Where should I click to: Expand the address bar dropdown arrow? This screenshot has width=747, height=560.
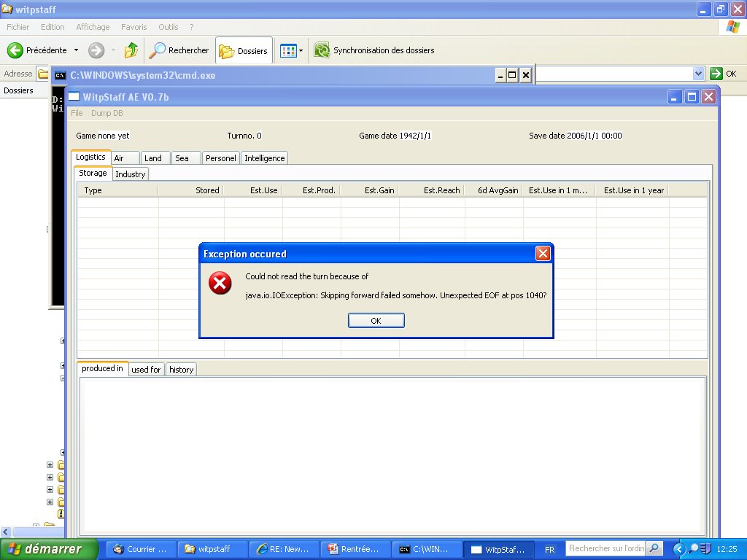click(x=698, y=74)
